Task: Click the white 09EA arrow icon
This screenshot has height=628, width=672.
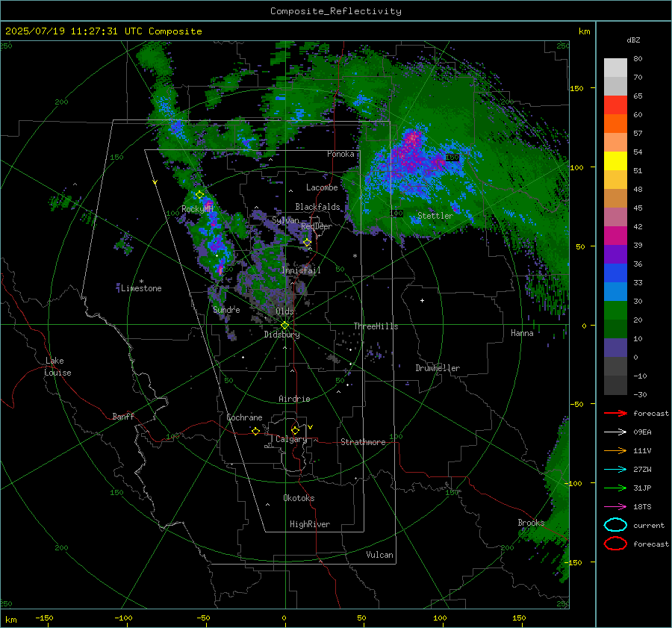Action: point(615,432)
